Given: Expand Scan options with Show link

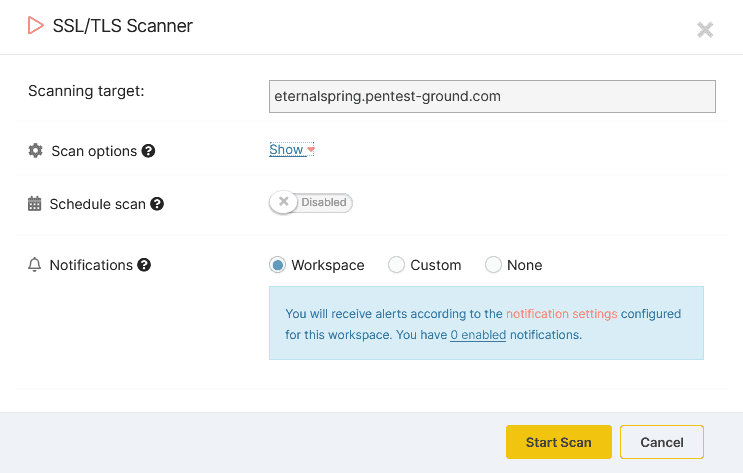Looking at the screenshot, I should click(x=286, y=150).
